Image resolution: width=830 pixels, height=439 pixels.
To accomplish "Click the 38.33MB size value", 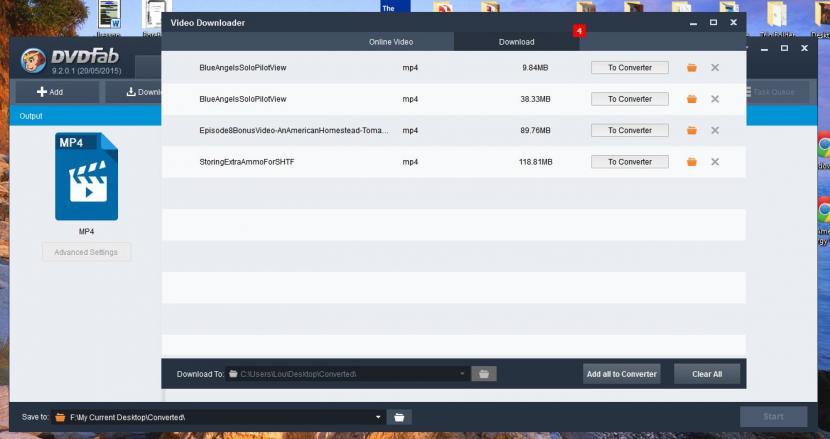I will click(535, 99).
